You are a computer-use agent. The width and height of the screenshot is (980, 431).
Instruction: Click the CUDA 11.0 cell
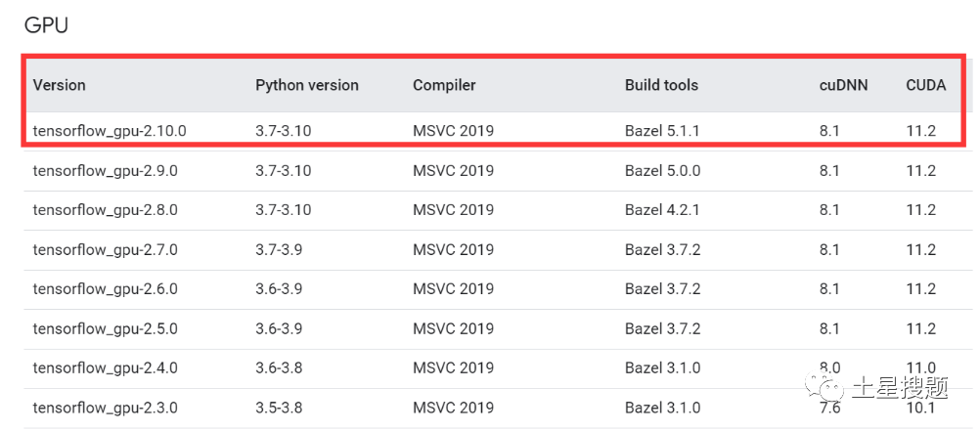tap(920, 367)
